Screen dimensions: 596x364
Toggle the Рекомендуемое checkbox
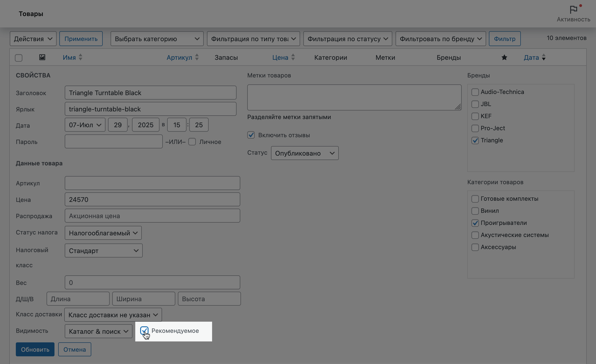[144, 331]
